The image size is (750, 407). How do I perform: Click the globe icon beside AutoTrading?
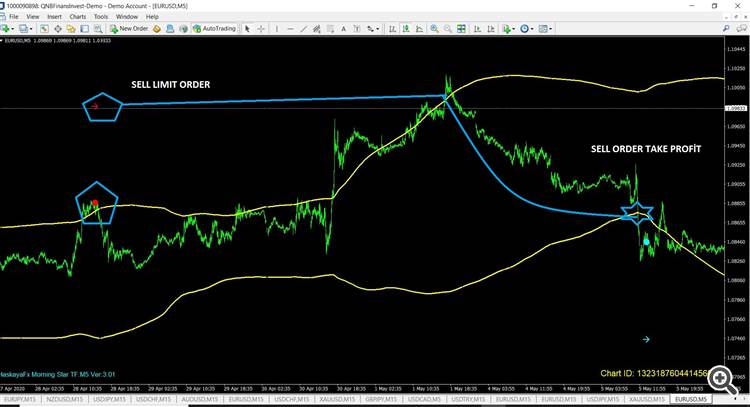pyautogui.click(x=183, y=29)
